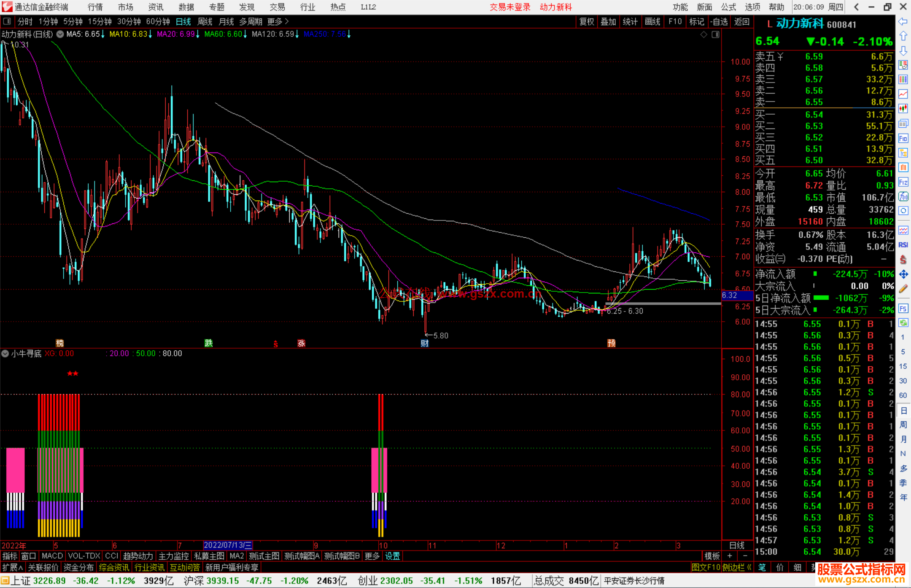Open the F10 company info sidebar icon

point(903,139)
